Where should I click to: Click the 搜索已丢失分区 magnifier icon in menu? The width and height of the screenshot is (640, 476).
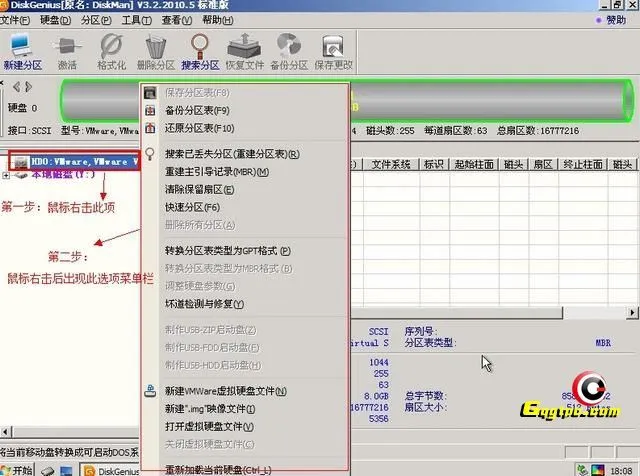coord(150,154)
